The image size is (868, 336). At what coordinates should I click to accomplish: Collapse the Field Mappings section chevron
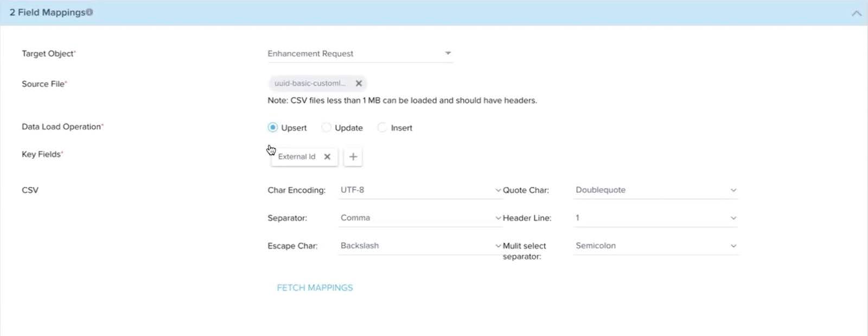[x=856, y=13]
